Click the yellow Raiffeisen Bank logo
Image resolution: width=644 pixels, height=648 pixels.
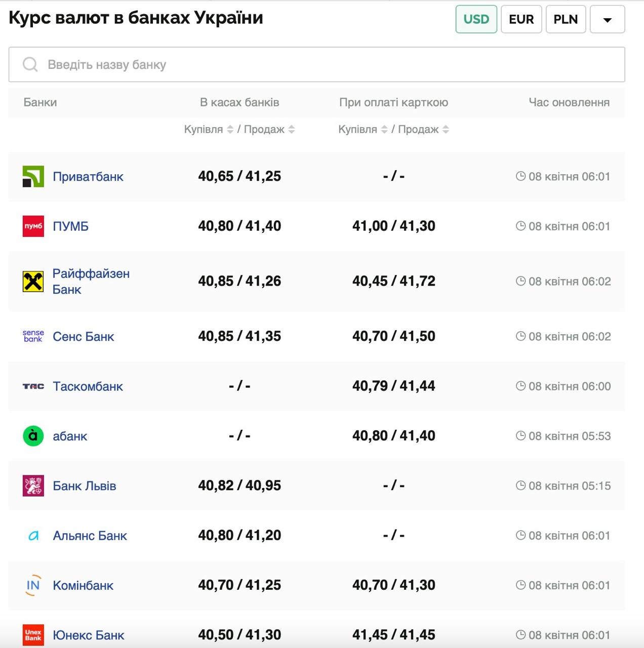click(33, 281)
